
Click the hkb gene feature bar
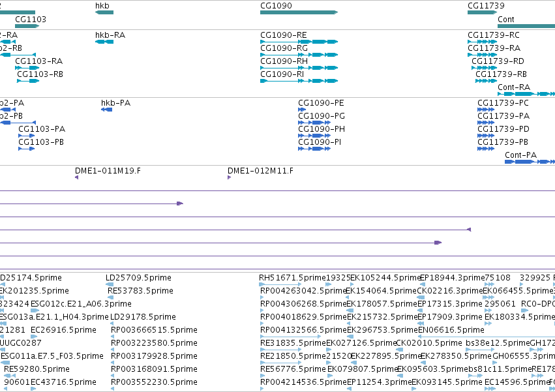[104, 12]
